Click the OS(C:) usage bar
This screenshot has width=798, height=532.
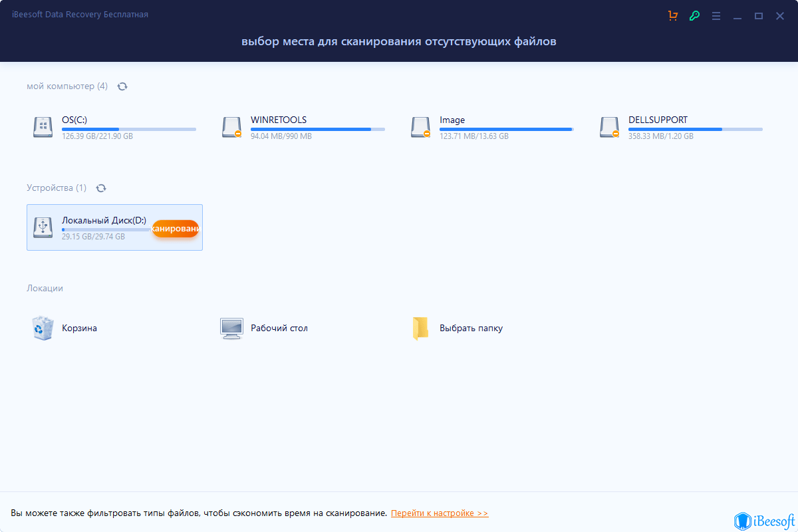coord(128,129)
